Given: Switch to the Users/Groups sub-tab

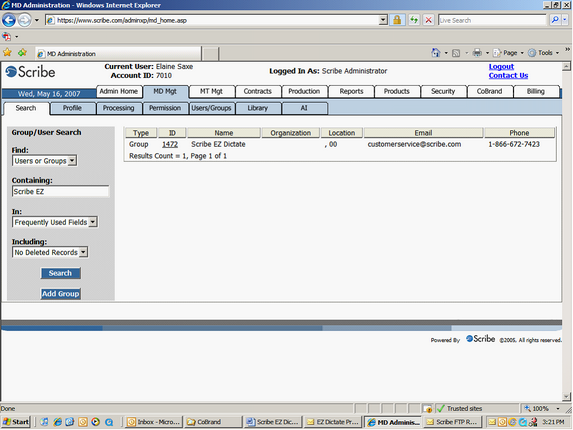Looking at the screenshot, I should click(x=211, y=108).
